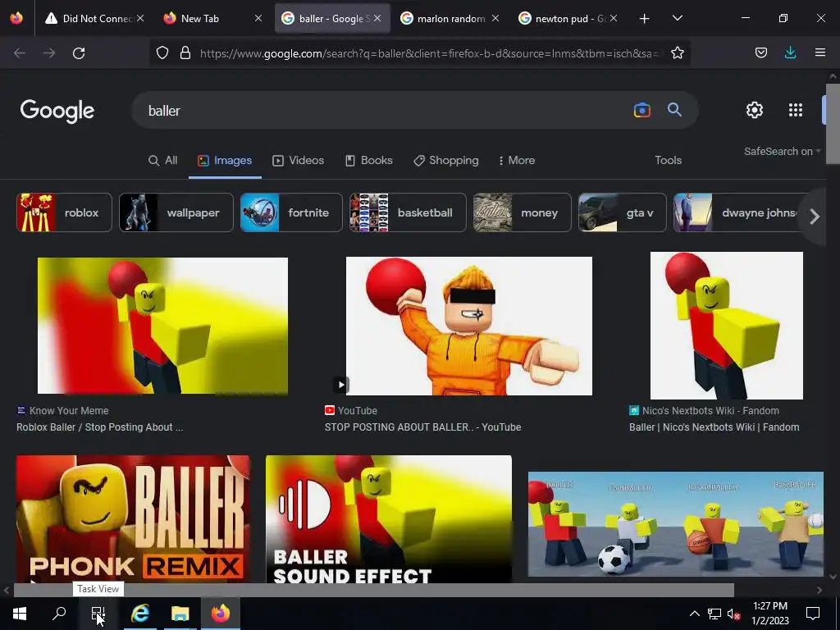Open the network tray icon

click(x=714, y=614)
